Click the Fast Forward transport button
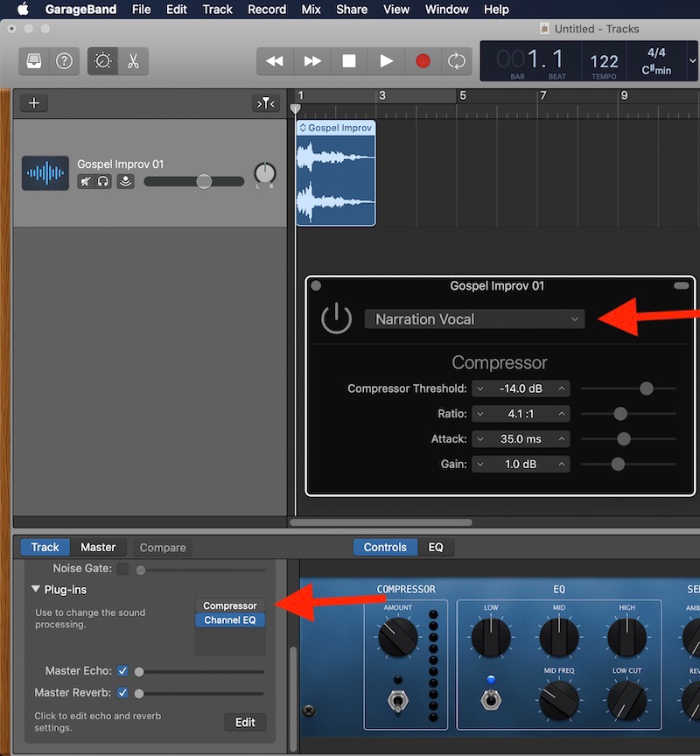The image size is (700, 756). (x=311, y=61)
